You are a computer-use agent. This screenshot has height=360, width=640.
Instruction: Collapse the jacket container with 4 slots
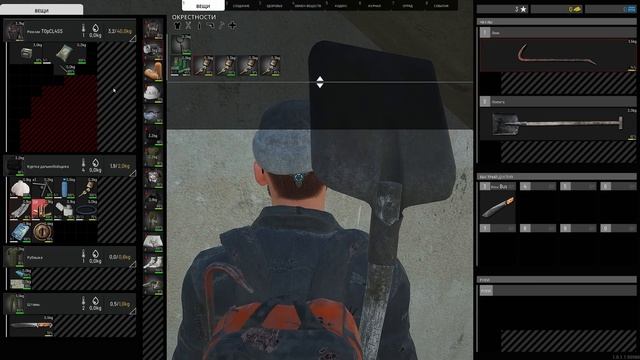point(133,173)
